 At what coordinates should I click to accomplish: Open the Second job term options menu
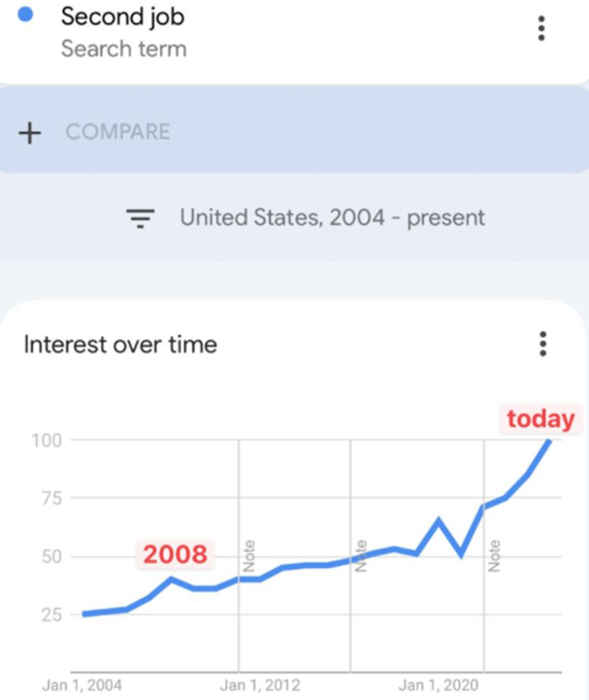point(541,29)
